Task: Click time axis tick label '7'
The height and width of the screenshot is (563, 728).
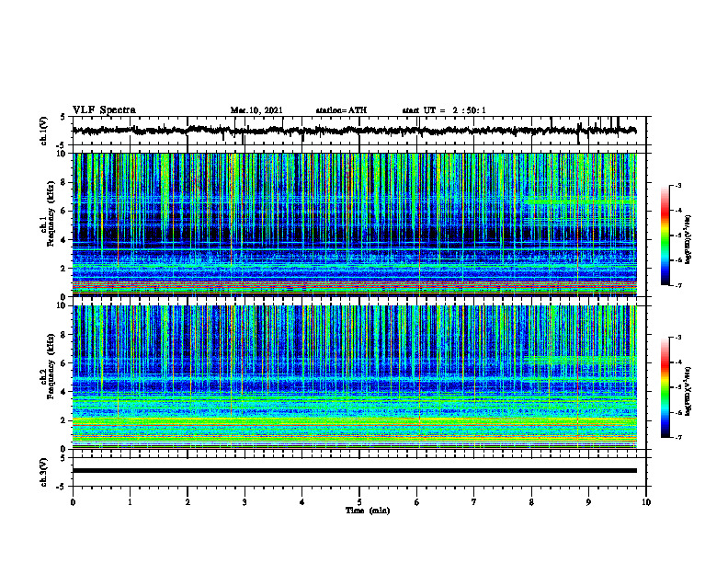Action: pyautogui.click(x=474, y=502)
